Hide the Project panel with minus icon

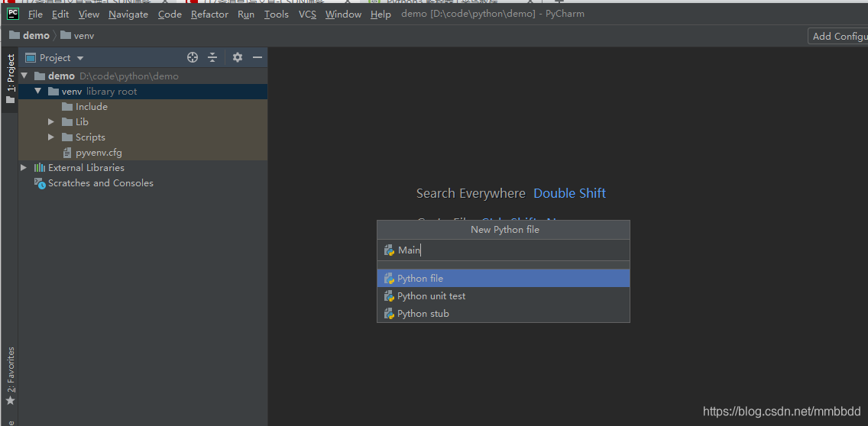tap(257, 57)
